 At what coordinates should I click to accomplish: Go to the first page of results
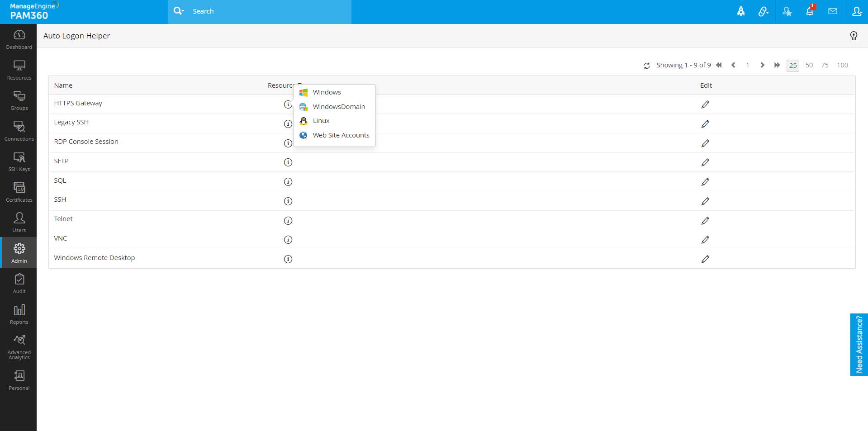coord(719,65)
